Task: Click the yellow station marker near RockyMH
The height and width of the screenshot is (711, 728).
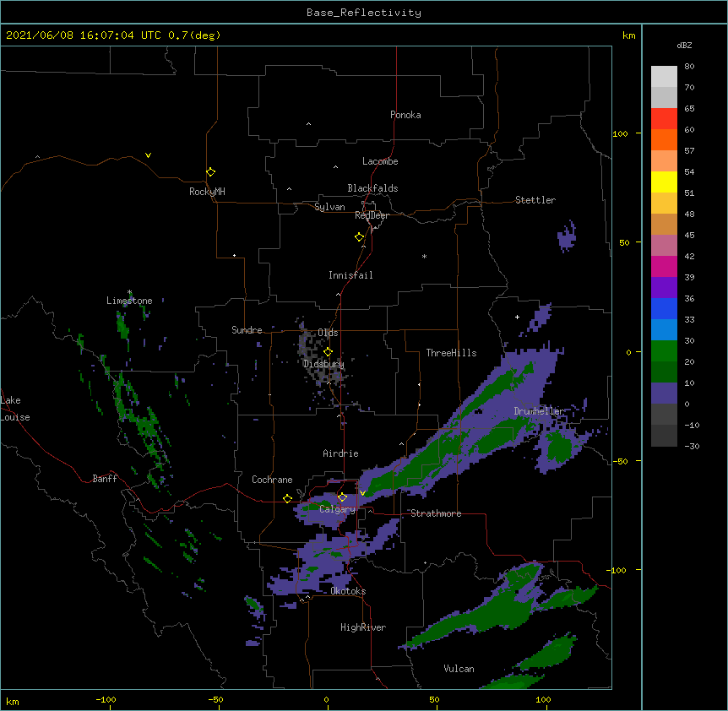Action: [210, 172]
